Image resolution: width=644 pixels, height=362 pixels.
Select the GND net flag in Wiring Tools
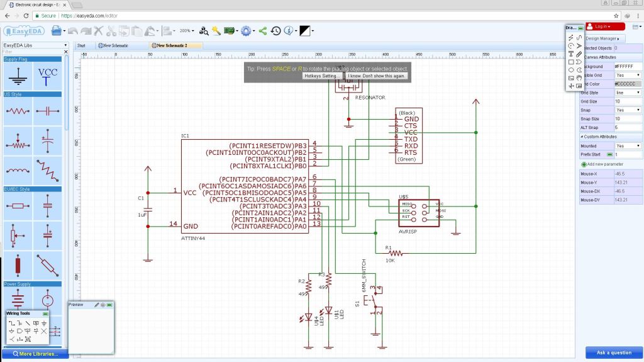[x=44, y=324]
